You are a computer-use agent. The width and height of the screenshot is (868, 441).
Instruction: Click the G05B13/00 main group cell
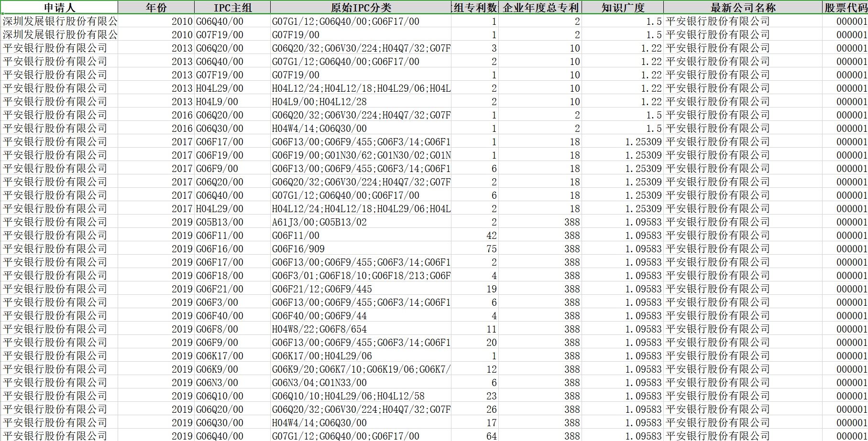click(x=220, y=222)
